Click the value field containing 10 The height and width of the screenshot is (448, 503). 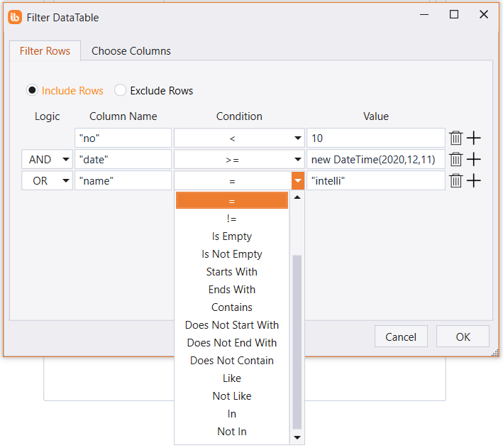click(x=375, y=138)
